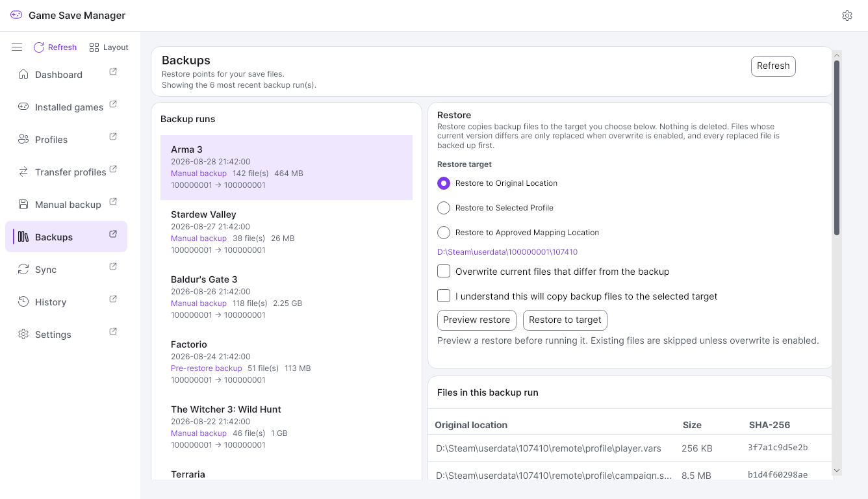Click the SHA-256 column header
The height and width of the screenshot is (499, 868).
pos(769,425)
